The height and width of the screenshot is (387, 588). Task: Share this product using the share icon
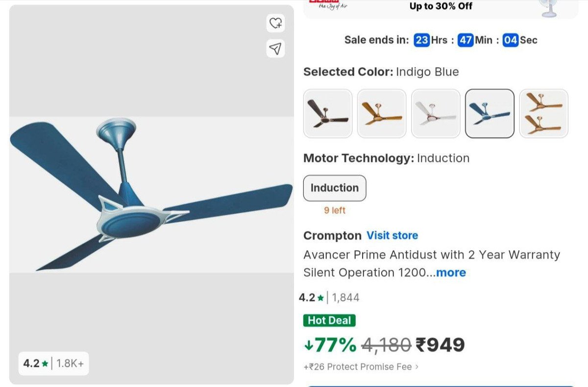[275, 48]
